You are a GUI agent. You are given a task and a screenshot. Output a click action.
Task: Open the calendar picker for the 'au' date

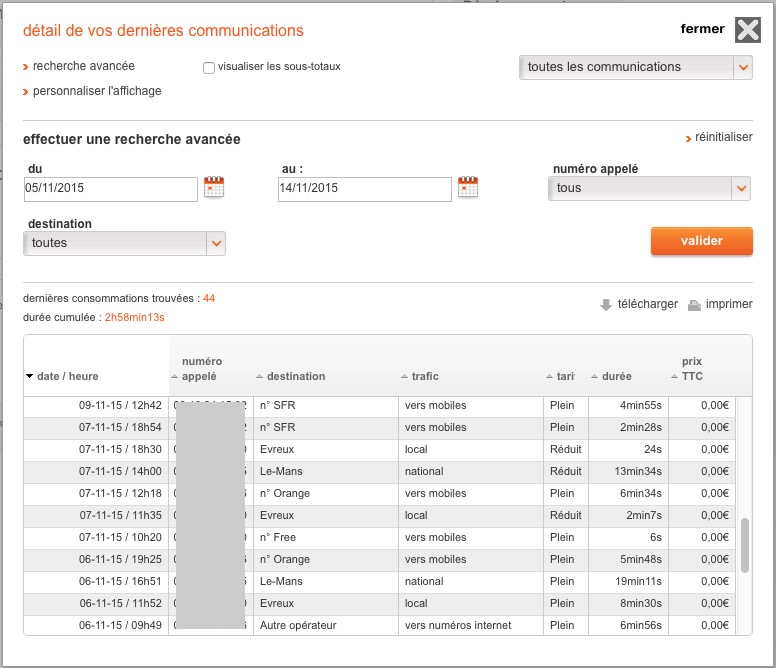point(468,187)
